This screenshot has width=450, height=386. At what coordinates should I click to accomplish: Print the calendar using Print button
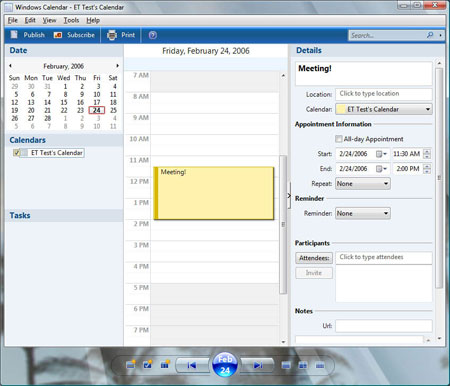coord(121,35)
